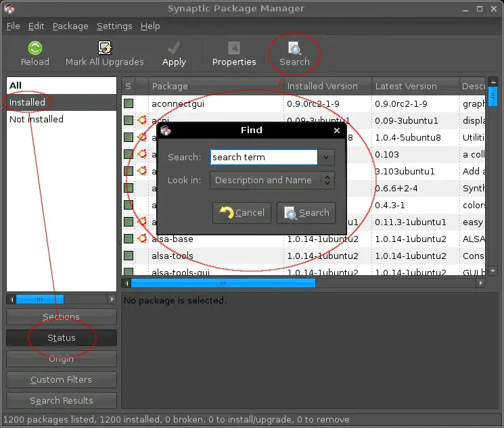Close the Find dialog
Viewport: 504px width, 428px height.
coord(336,130)
